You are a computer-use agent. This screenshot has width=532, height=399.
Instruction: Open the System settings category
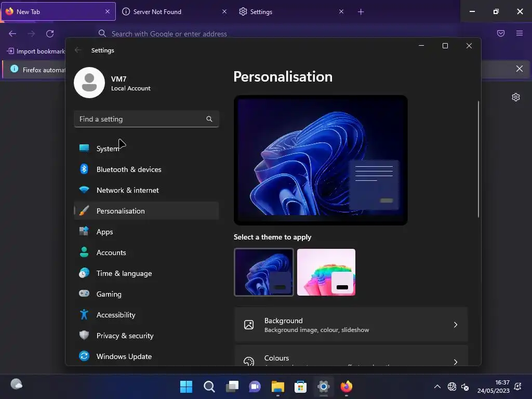(146, 149)
